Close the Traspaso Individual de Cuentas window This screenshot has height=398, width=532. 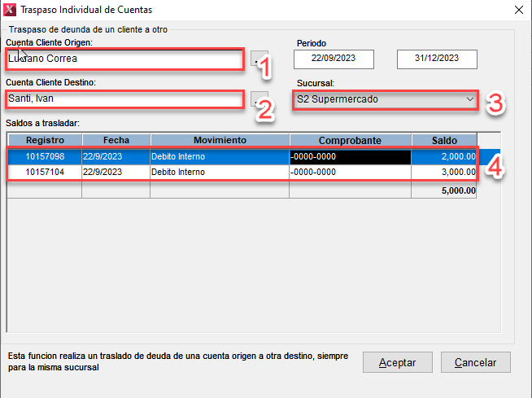(518, 10)
